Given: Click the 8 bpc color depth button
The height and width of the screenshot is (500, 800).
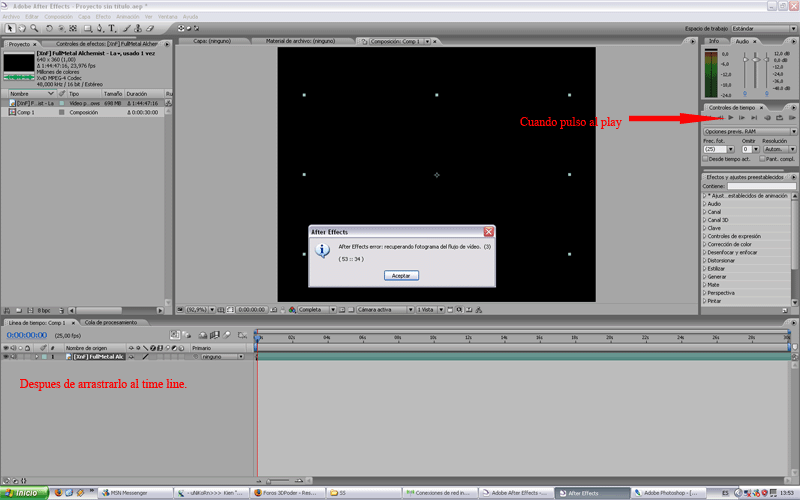Looking at the screenshot, I should (44, 310).
